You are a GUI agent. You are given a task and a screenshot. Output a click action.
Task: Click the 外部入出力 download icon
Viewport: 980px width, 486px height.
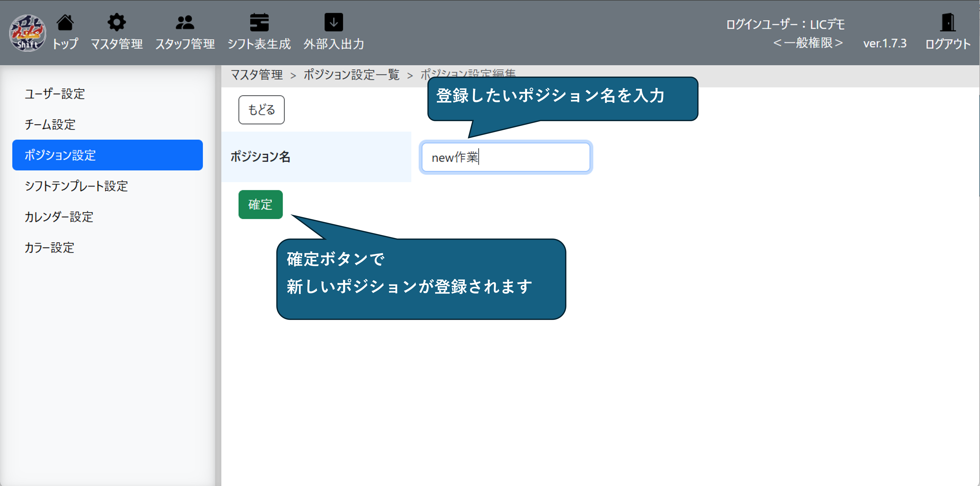333,22
